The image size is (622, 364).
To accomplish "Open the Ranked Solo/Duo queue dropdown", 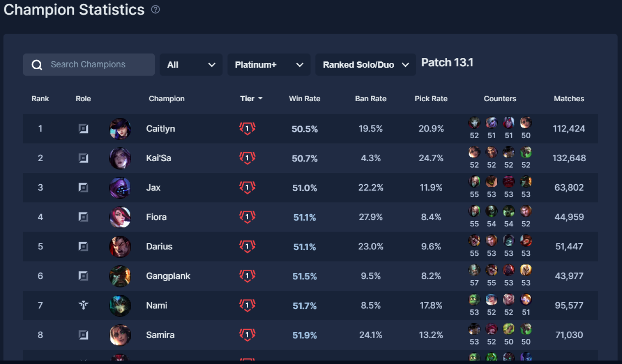I will (x=365, y=64).
